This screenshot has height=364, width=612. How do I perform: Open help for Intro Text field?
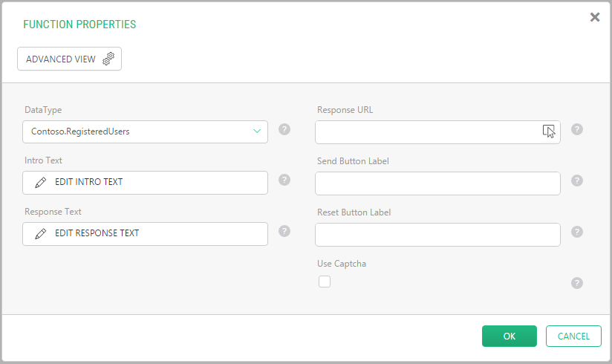[284, 180]
